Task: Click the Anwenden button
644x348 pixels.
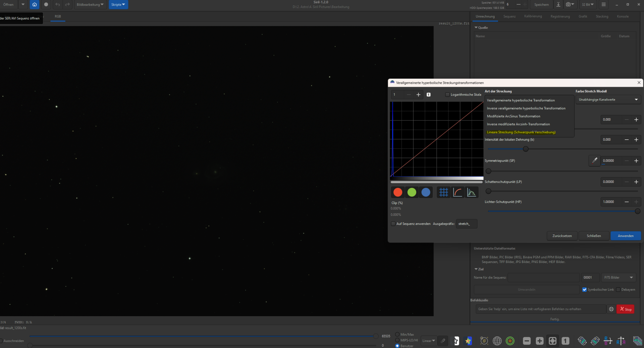Action: pyautogui.click(x=626, y=236)
